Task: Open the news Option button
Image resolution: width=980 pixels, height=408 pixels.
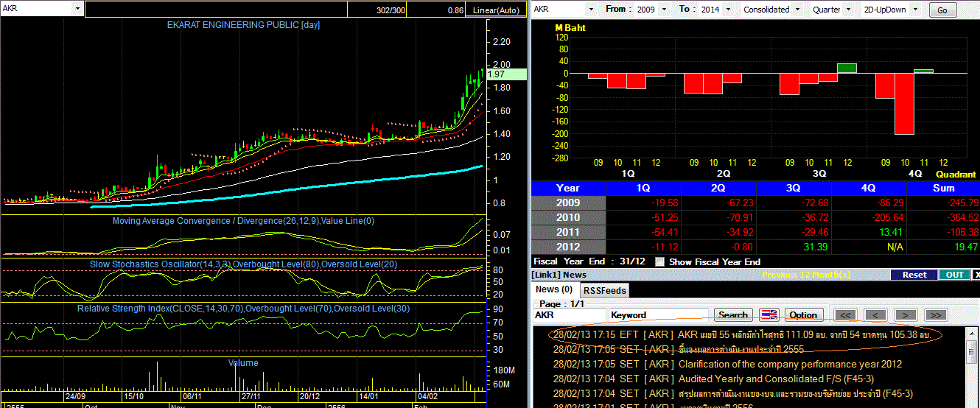Action: pos(803,315)
